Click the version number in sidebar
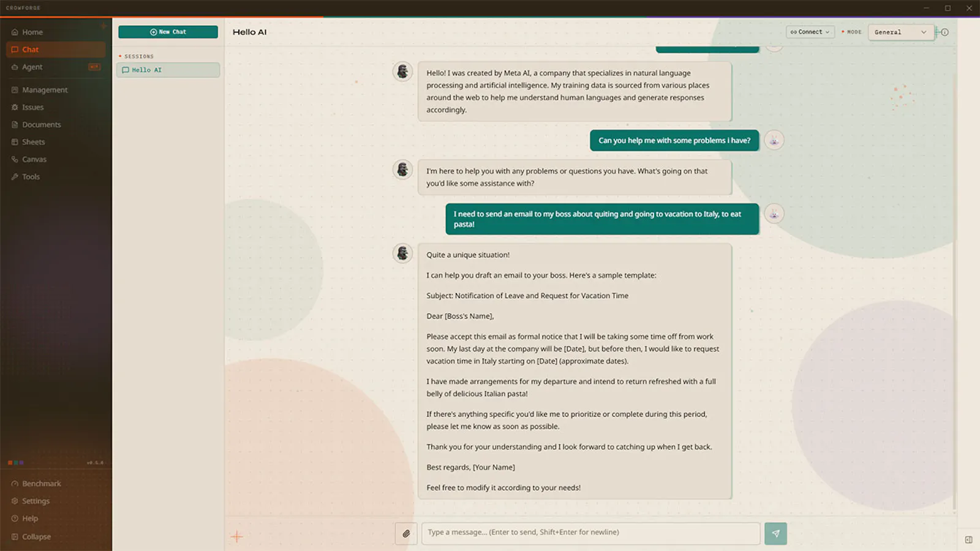The image size is (980, 551). [95, 463]
